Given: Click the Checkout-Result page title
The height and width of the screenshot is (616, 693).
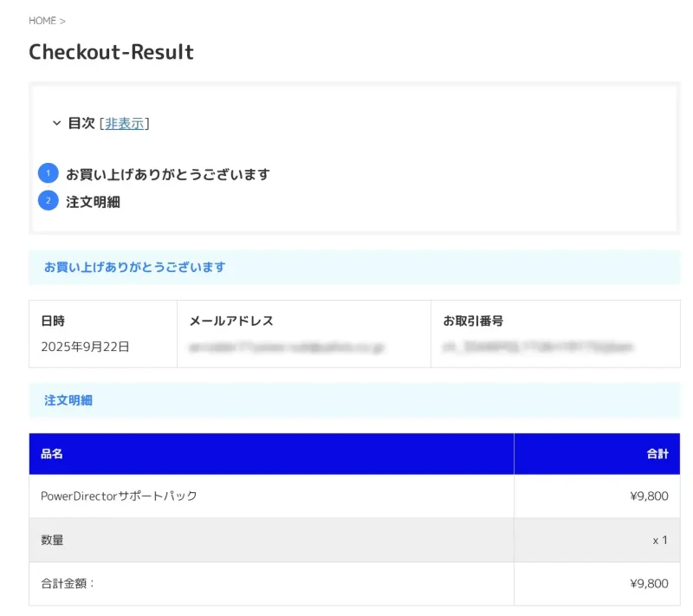Looking at the screenshot, I should coord(111,52).
